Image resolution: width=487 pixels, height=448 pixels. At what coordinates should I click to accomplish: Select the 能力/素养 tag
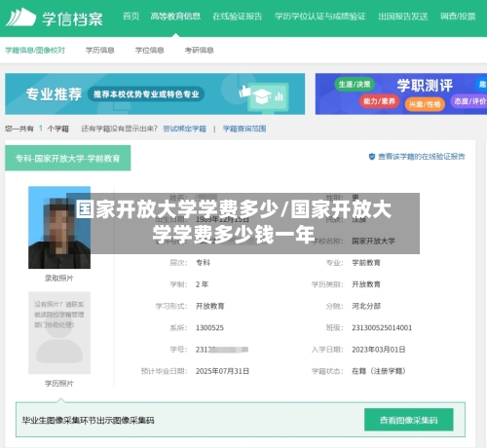tap(379, 101)
